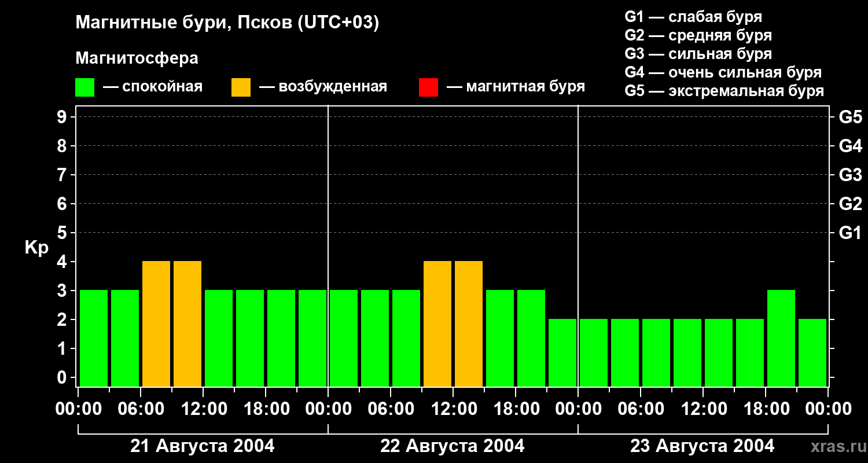Select the last green bar on 23 August
The height and width of the screenshot is (463, 868).
click(812, 352)
